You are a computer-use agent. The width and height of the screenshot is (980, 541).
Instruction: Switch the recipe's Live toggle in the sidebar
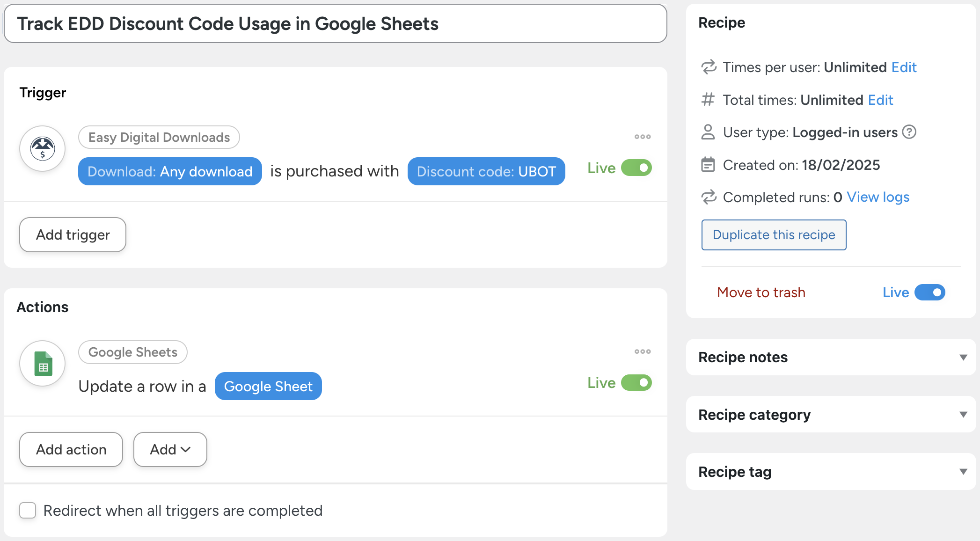[x=929, y=292]
